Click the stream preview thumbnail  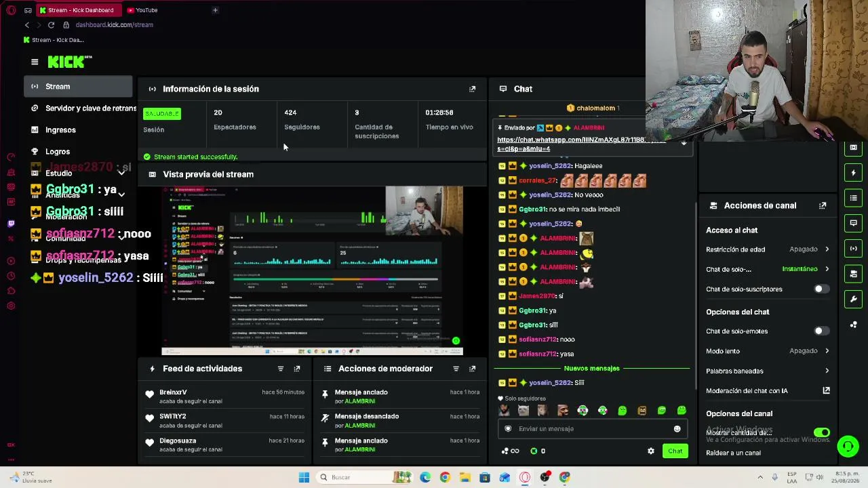click(313, 270)
